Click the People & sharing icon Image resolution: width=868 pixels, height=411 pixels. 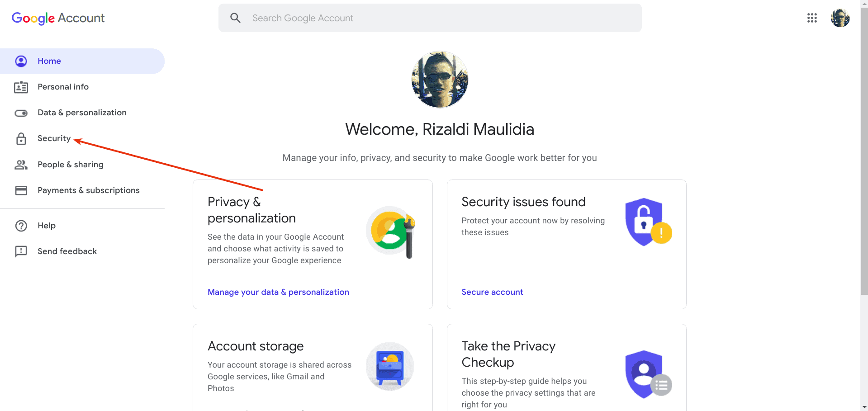point(21,165)
